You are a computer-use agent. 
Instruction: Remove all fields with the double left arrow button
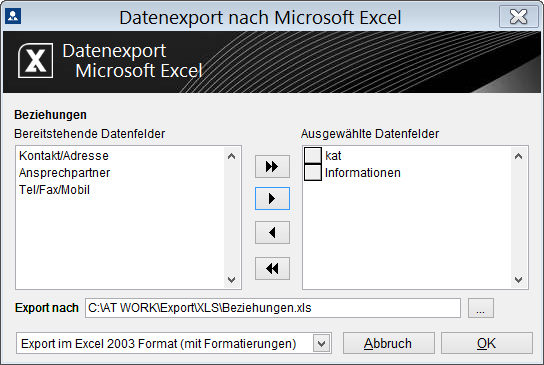(x=272, y=268)
